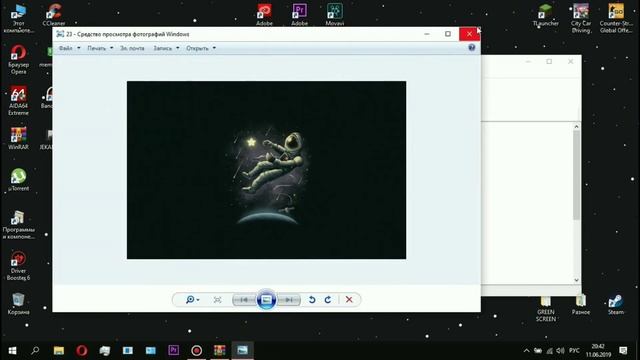The height and width of the screenshot is (360, 640).
Task: Open taskbar search magnifier
Action: (x=35, y=350)
